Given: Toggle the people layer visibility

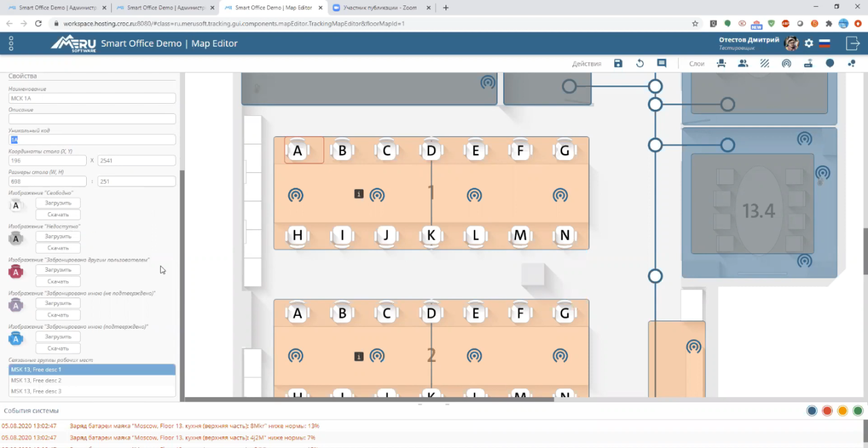Looking at the screenshot, I should (743, 63).
